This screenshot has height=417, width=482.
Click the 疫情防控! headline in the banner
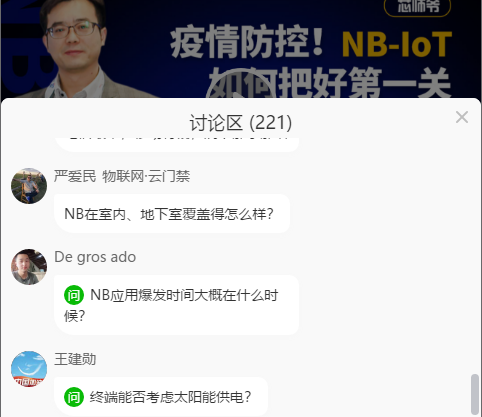[247, 43]
